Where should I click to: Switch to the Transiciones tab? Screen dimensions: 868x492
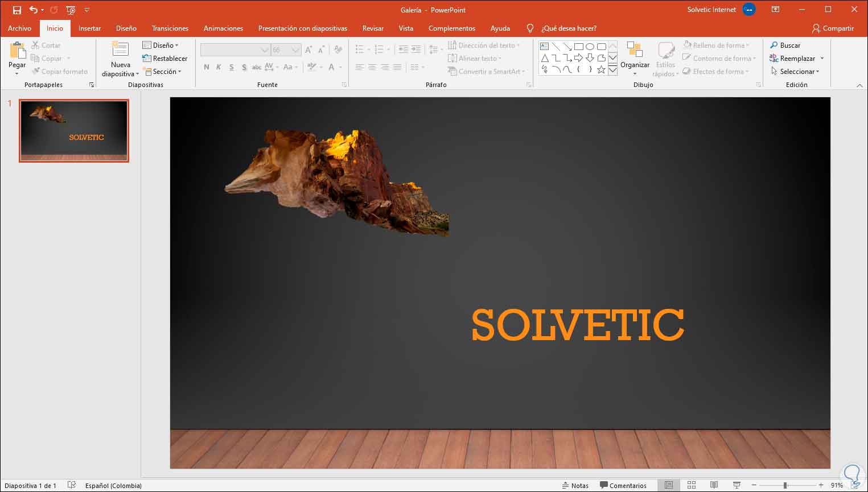coord(170,28)
